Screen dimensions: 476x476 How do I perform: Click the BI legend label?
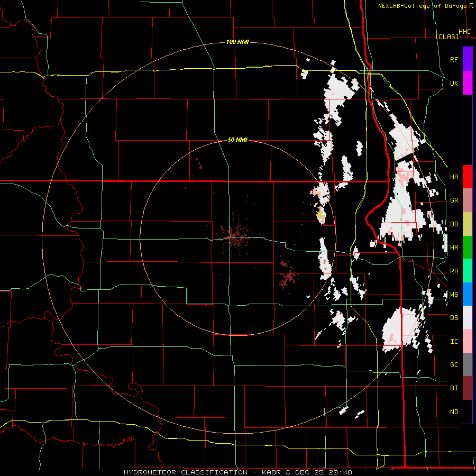454,388
